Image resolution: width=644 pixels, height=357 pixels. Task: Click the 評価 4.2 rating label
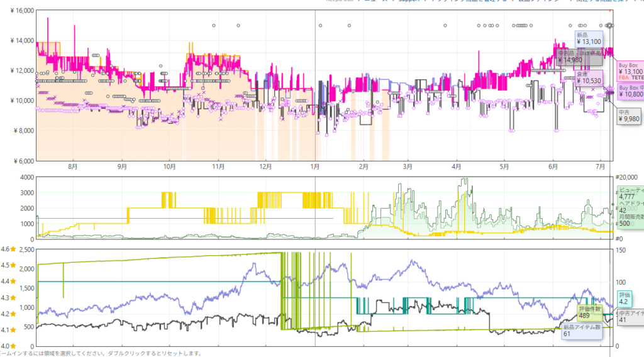(625, 299)
